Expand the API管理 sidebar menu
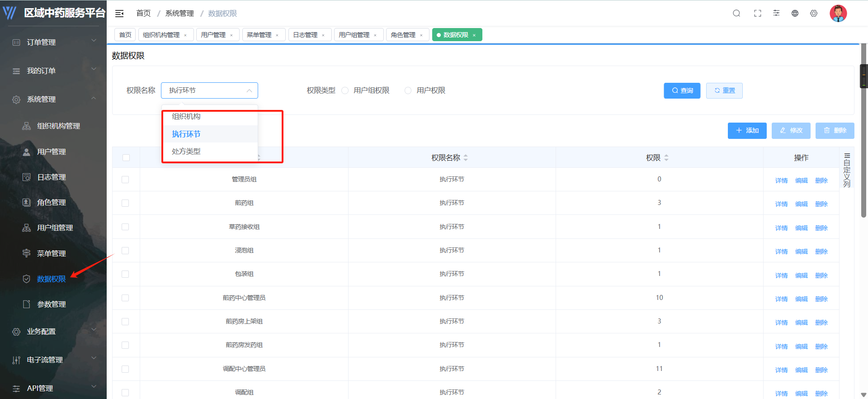The image size is (868, 399). tap(94, 387)
